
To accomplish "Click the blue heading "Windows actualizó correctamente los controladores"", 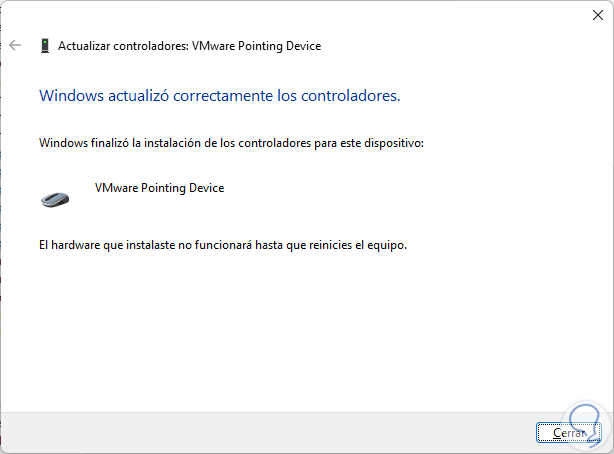I will 219,96.
